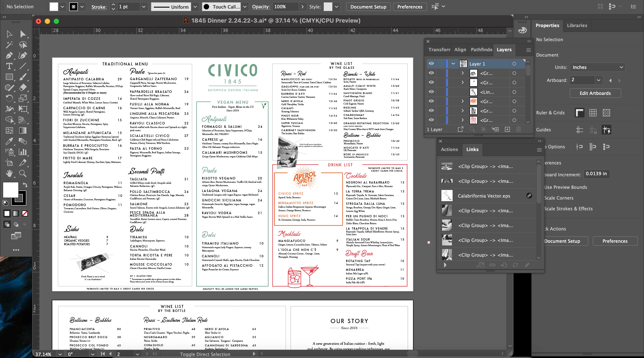Open the stroke weight dropdown
Viewport: 644px width, 358px height.
[144, 7]
